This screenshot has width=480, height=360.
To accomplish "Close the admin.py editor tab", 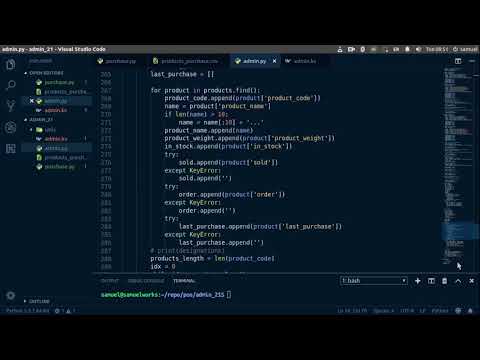I will 274,61.
